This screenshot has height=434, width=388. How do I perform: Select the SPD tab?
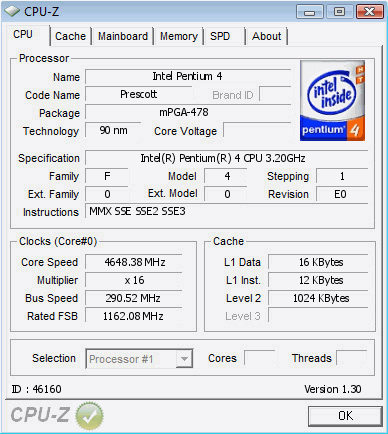(x=220, y=36)
